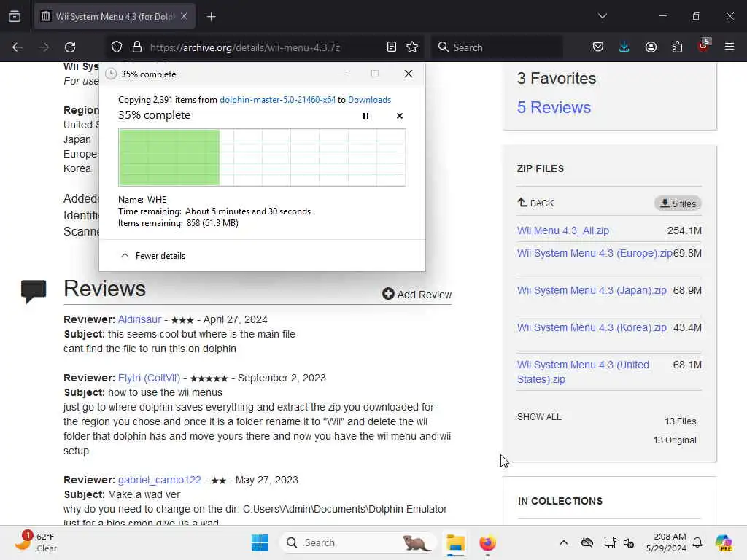Screen dimensions: 747x560
Task: Switch to Firefox on the taskbar
Action: (487, 542)
